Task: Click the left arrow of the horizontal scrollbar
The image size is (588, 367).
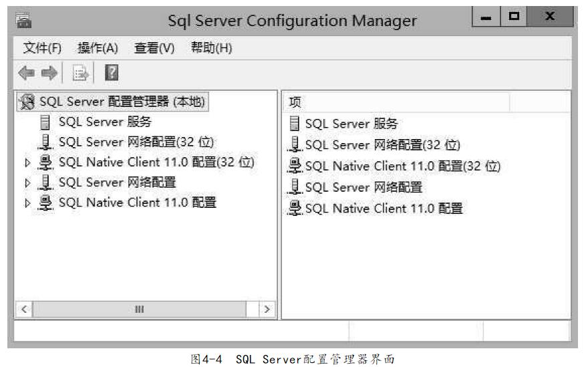Action: (x=23, y=309)
